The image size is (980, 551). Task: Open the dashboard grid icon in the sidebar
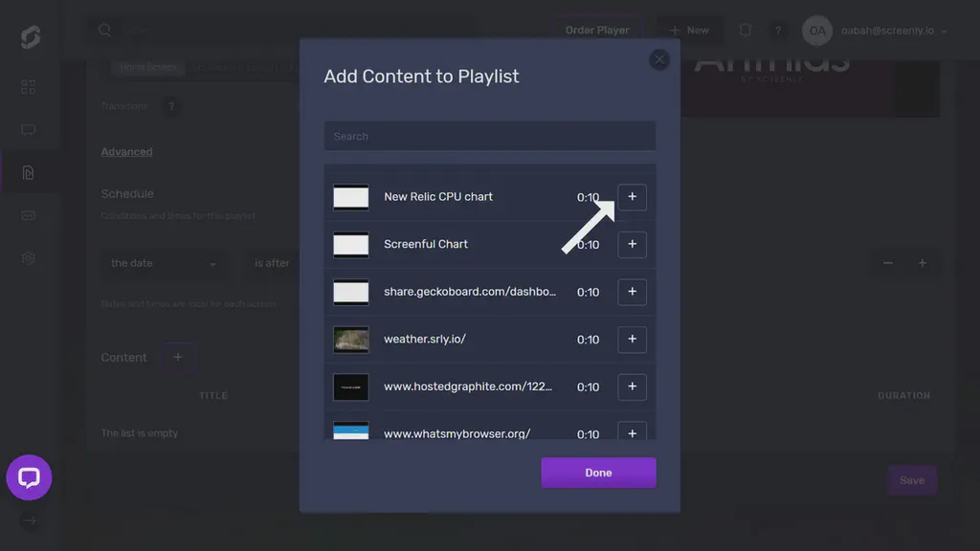pyautogui.click(x=28, y=86)
